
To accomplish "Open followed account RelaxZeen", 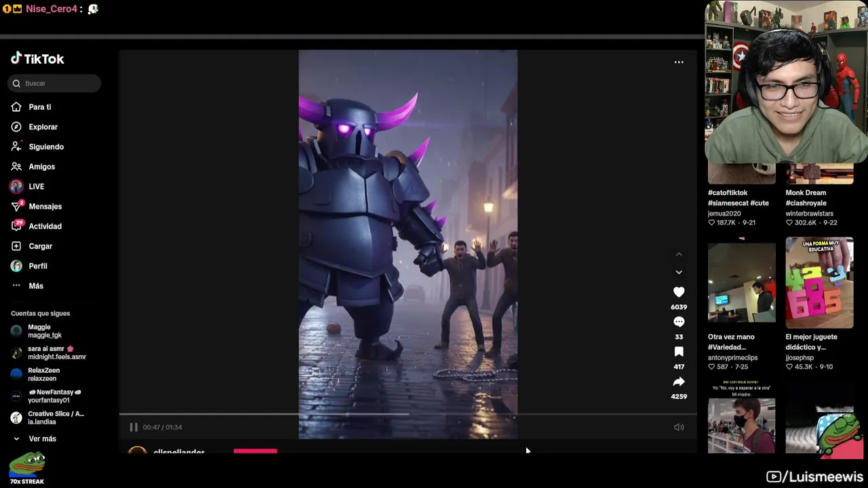I will point(43,374).
